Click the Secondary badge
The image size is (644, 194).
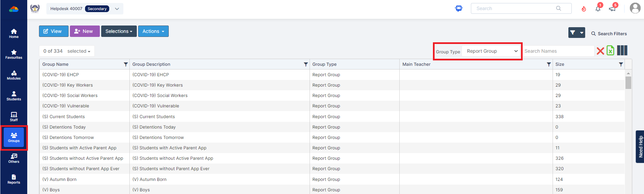tap(97, 9)
